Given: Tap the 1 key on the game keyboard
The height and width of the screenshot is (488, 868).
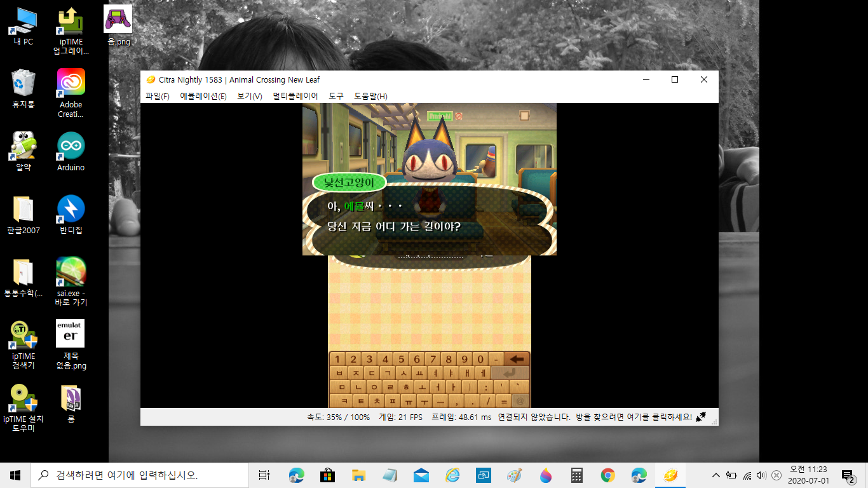Looking at the screenshot, I should (x=338, y=359).
